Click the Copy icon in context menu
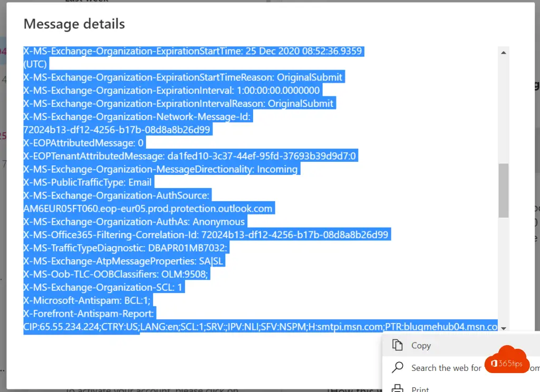 pos(398,345)
